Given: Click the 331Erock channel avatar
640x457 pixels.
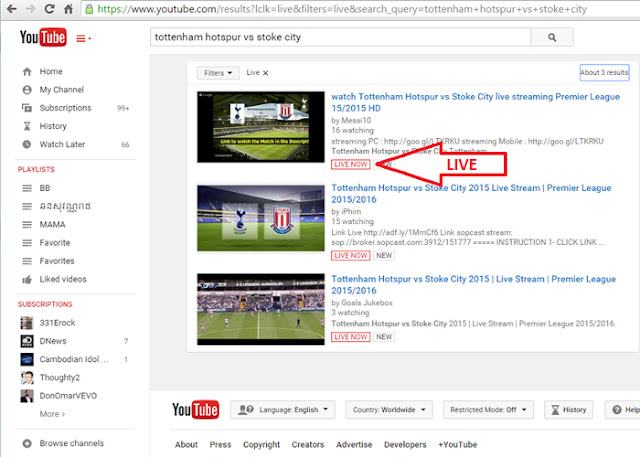Looking at the screenshot, I should (27, 323).
